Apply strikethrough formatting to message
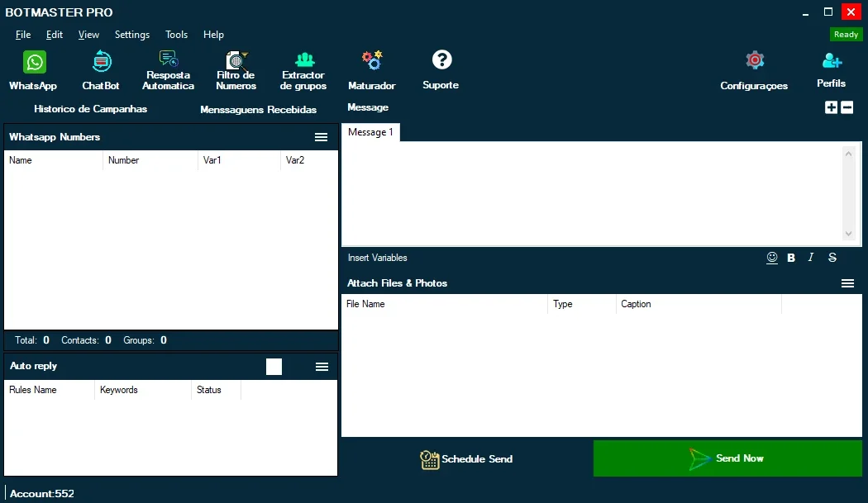Viewport: 868px width, 503px height. pos(832,258)
